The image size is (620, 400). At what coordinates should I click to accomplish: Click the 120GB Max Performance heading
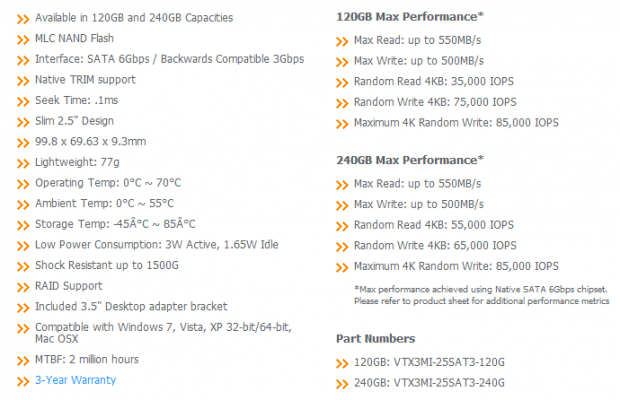[410, 17]
